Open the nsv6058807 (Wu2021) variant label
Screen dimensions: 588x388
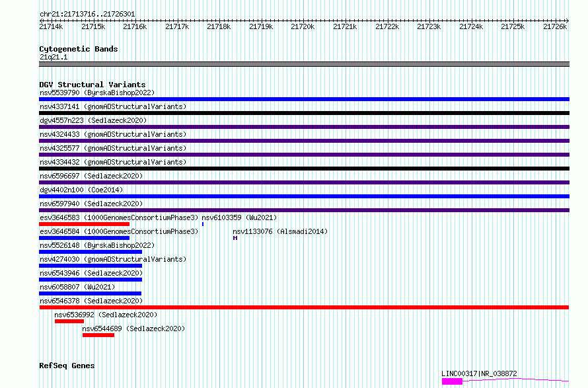(x=77, y=287)
